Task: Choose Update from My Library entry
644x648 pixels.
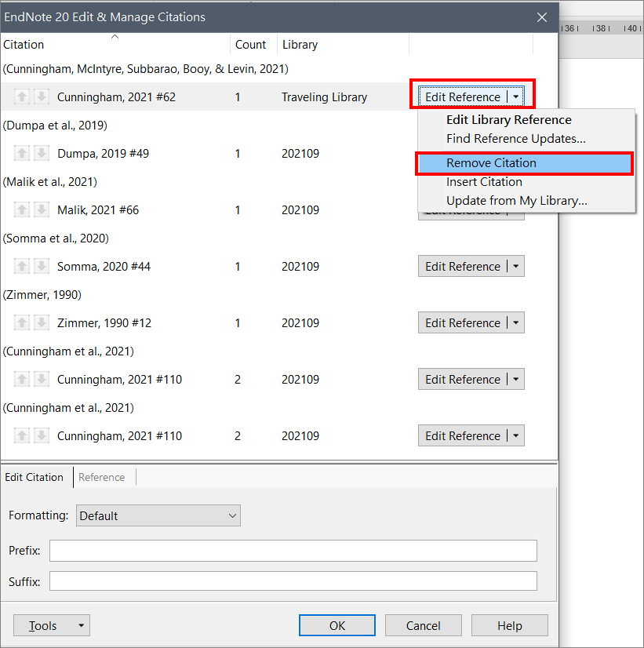Action: click(517, 200)
